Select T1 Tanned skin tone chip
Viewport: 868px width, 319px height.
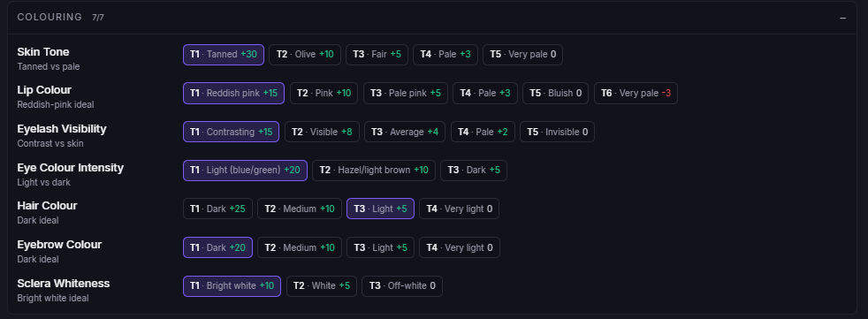[x=224, y=55]
